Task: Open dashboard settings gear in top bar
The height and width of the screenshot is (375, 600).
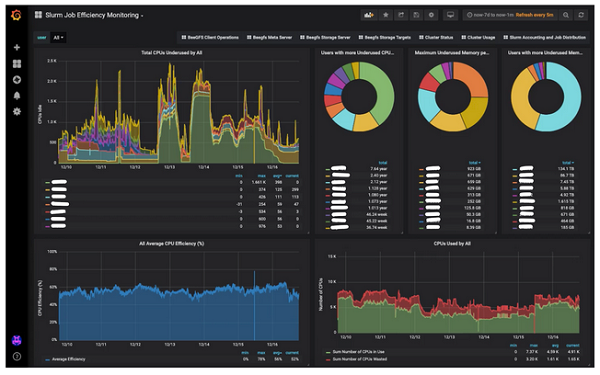Action: point(431,15)
